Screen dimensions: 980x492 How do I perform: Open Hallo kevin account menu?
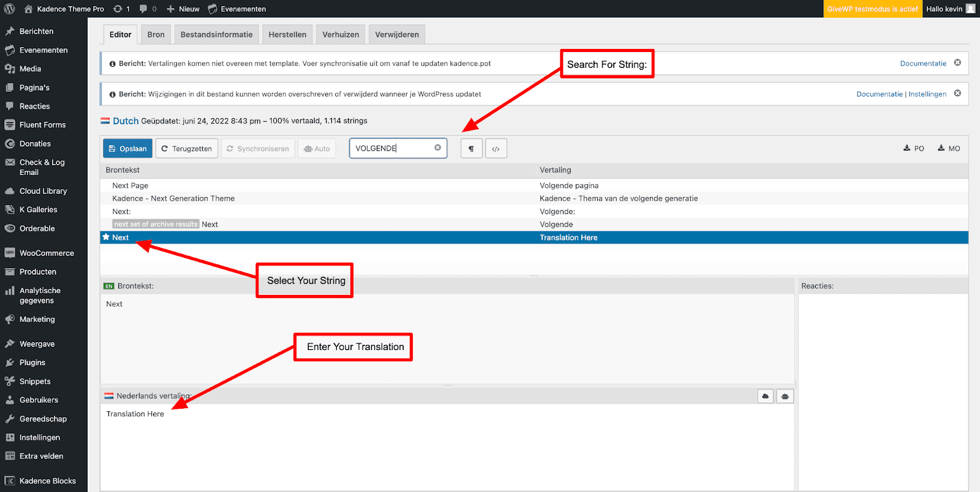pos(951,9)
